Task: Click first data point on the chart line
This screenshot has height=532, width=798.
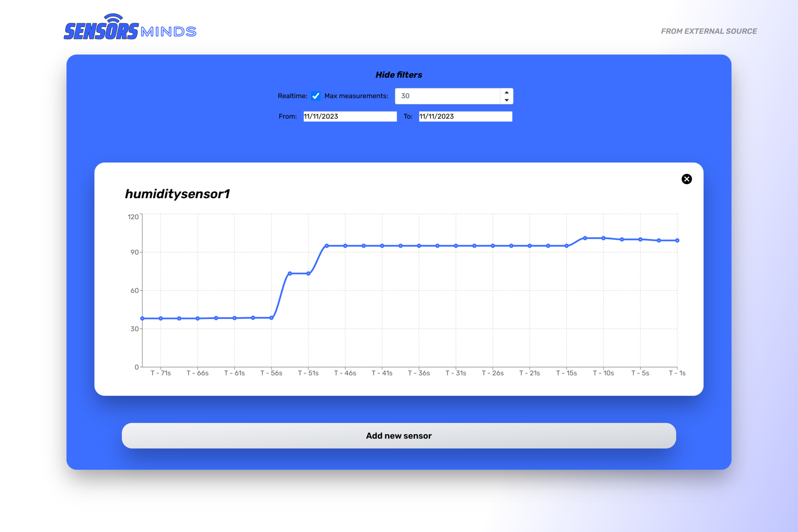Action: coord(142,318)
